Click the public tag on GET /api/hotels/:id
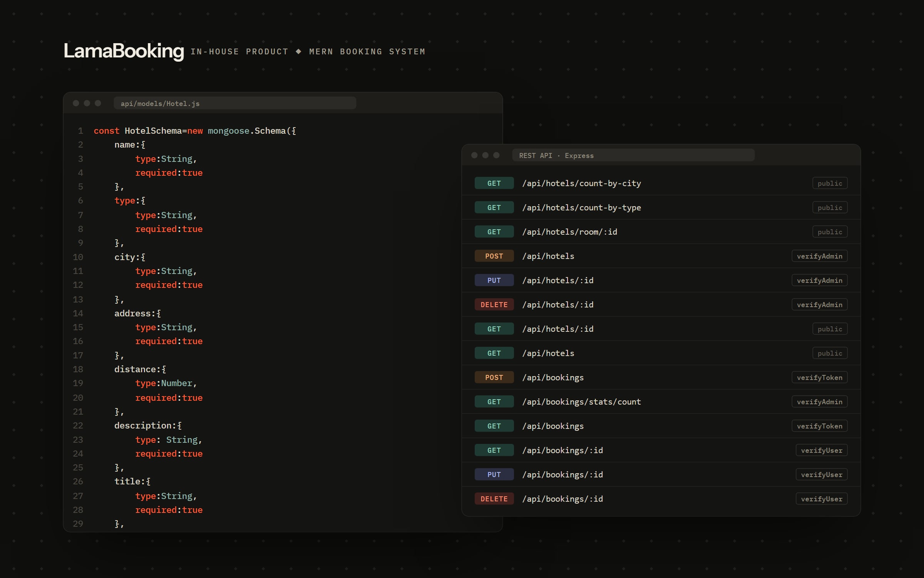 coord(830,329)
